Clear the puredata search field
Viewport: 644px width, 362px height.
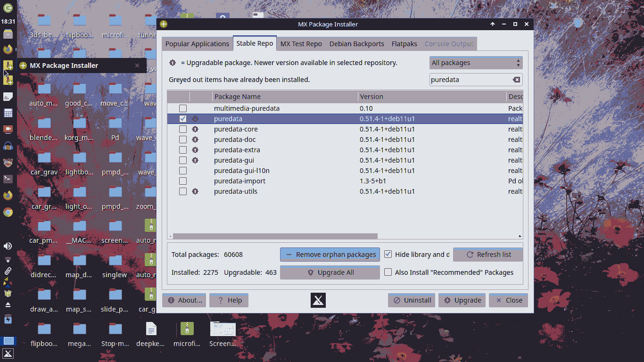(516, 80)
